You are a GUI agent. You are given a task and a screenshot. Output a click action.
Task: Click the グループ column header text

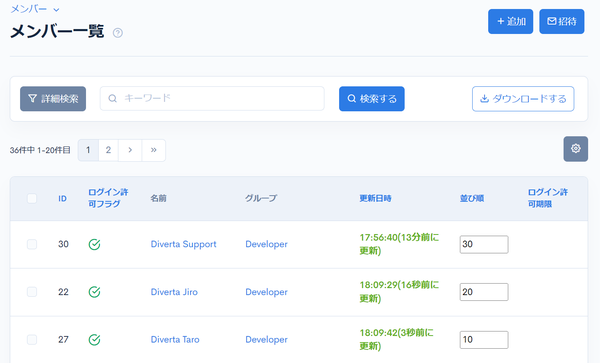[261, 198]
